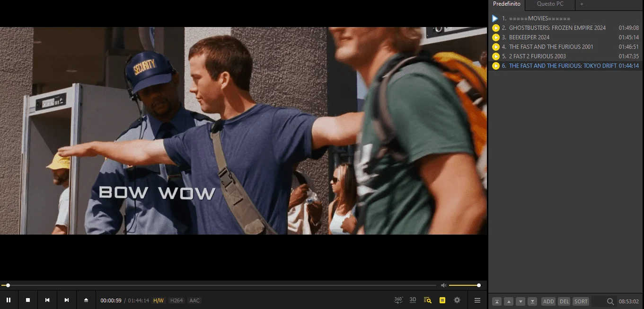Screen dimensions: 644x309
Task: Toggle 3D video mode
Action: [413, 300]
